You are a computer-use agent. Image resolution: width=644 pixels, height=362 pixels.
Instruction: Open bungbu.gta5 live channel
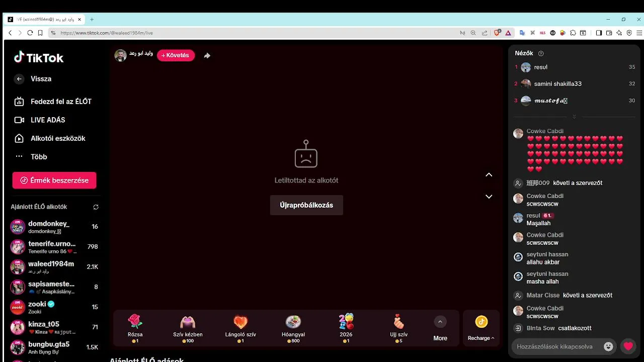(x=54, y=347)
